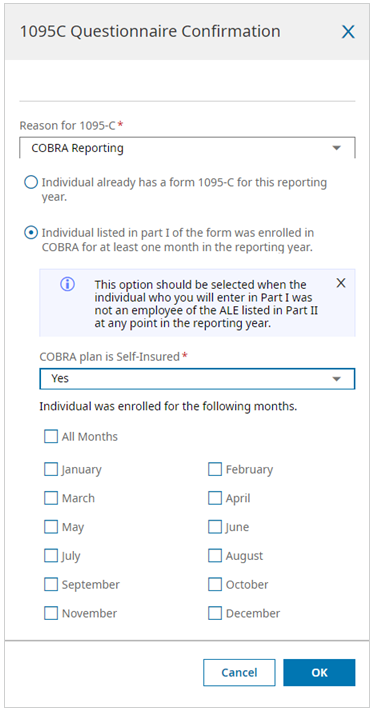Click the info circle icon
Screen dimensions: 376x713
pyautogui.click(x=67, y=285)
